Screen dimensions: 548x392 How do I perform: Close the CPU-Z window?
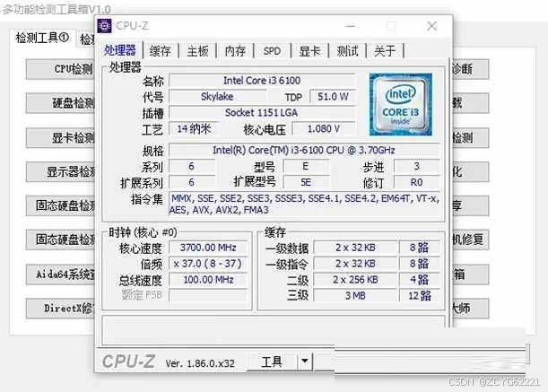click(x=432, y=26)
